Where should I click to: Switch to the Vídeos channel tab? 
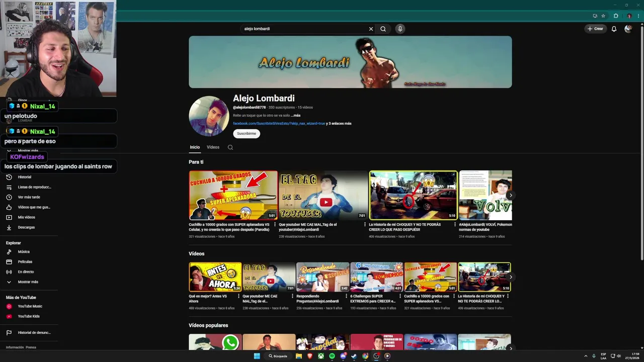pos(213,147)
